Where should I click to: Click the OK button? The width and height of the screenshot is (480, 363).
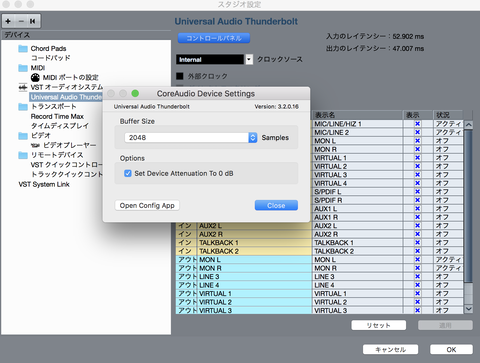pos(451,349)
